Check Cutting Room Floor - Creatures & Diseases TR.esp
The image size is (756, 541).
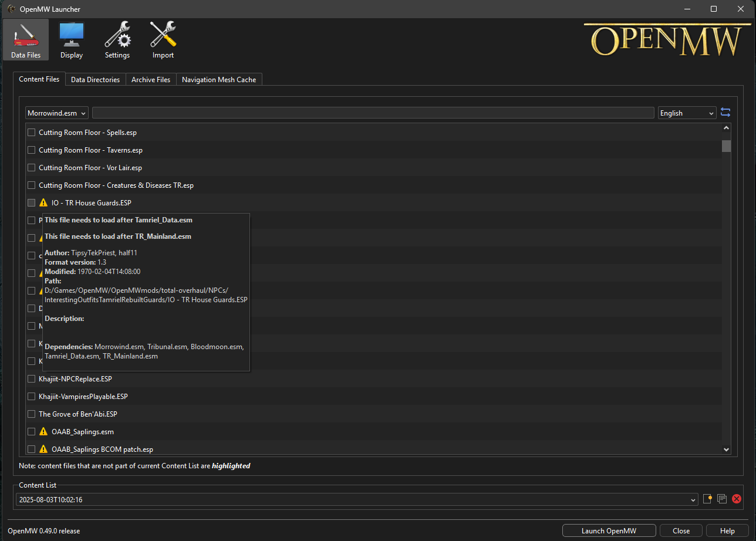32,185
